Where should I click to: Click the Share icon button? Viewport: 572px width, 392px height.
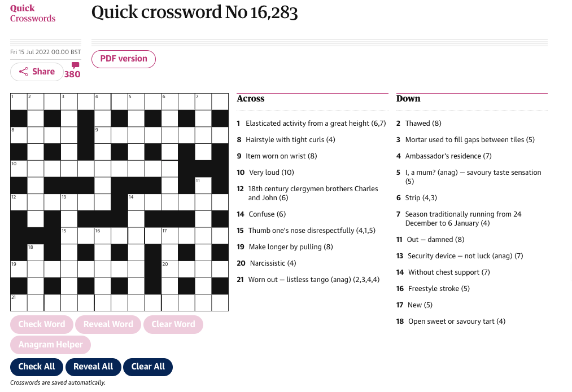coord(37,72)
